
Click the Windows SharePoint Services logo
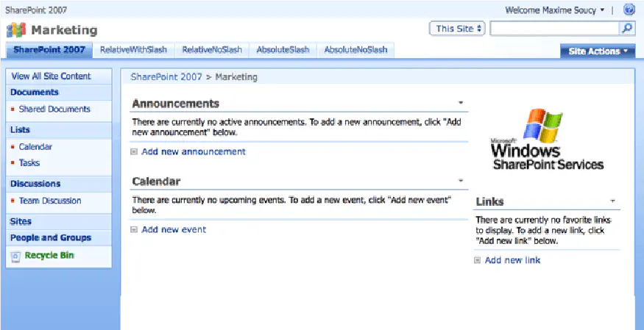[x=547, y=140]
